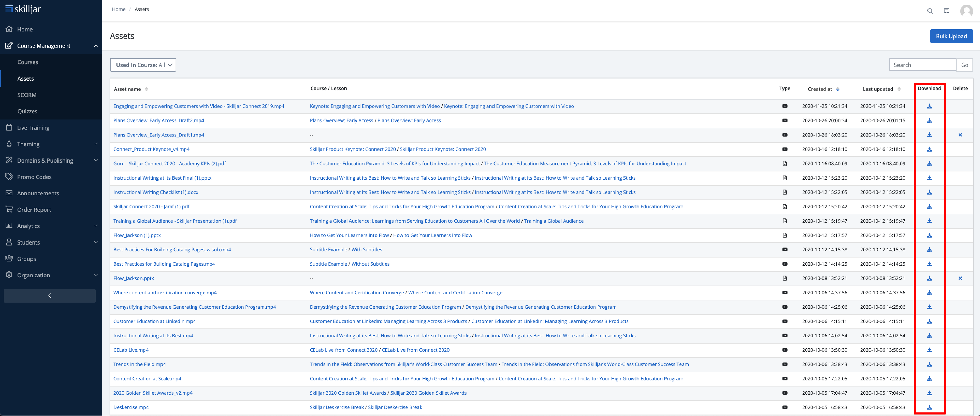Delete the Flow_Jackson.pptx asset
Image resolution: width=980 pixels, height=416 pixels.
click(x=960, y=278)
